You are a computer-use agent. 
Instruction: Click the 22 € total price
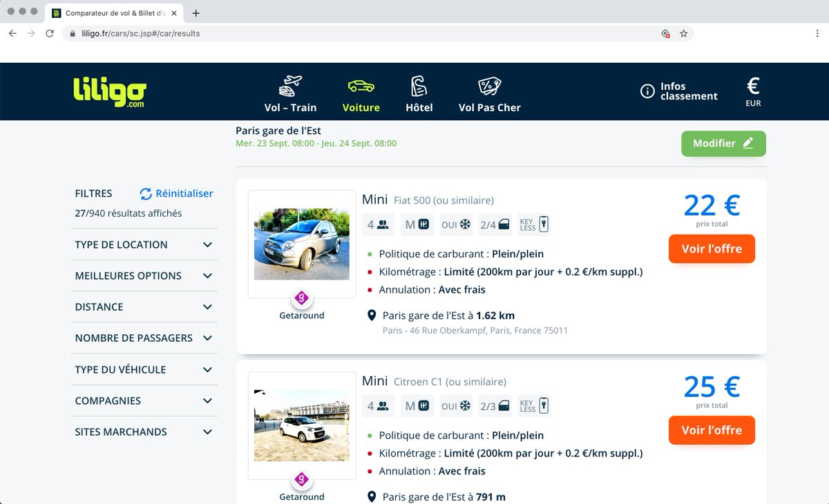tap(712, 205)
